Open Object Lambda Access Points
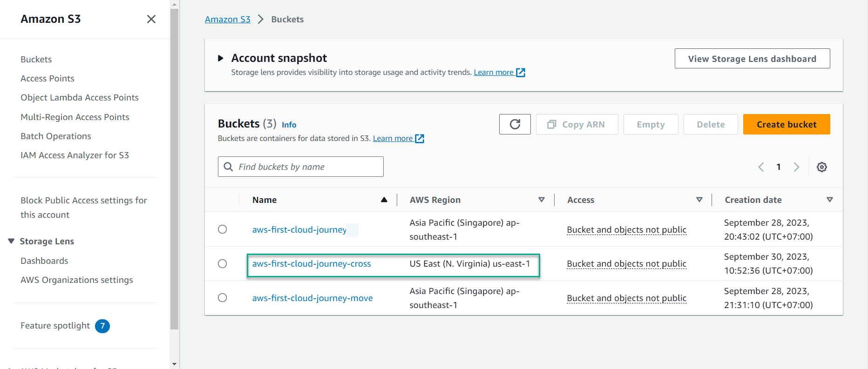This screenshot has height=369, width=868. 80,98
